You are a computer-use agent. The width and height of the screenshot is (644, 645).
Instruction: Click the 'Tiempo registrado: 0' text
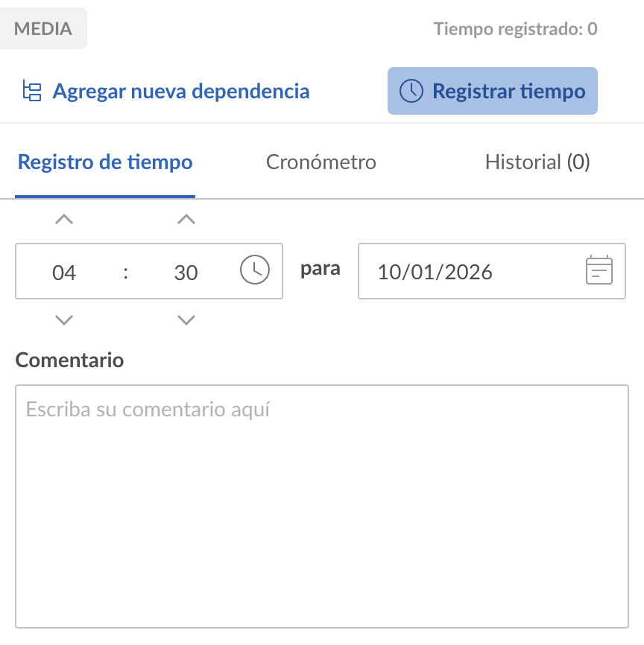[516, 29]
